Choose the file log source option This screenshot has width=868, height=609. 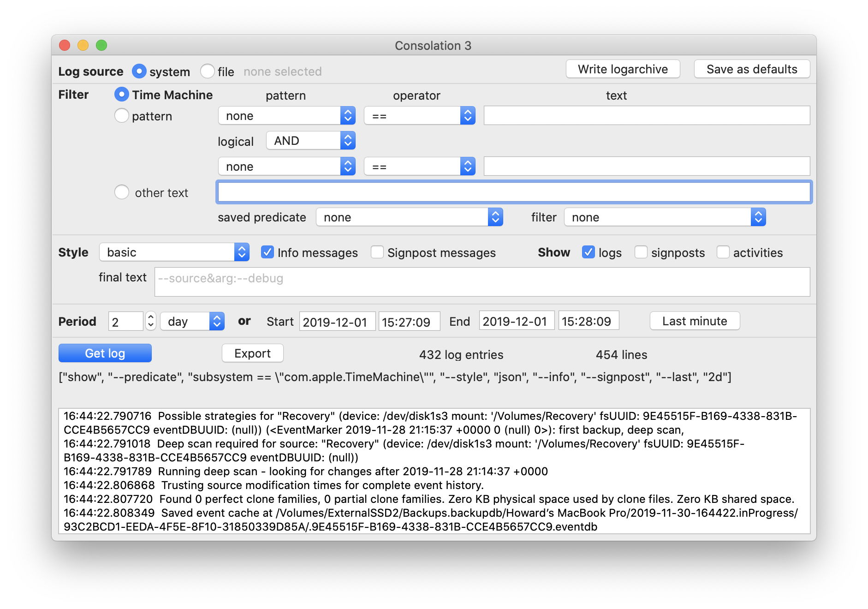pos(208,72)
